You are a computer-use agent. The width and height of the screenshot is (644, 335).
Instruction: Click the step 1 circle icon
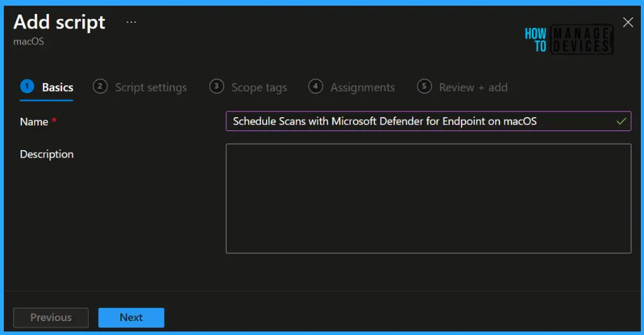(27, 86)
